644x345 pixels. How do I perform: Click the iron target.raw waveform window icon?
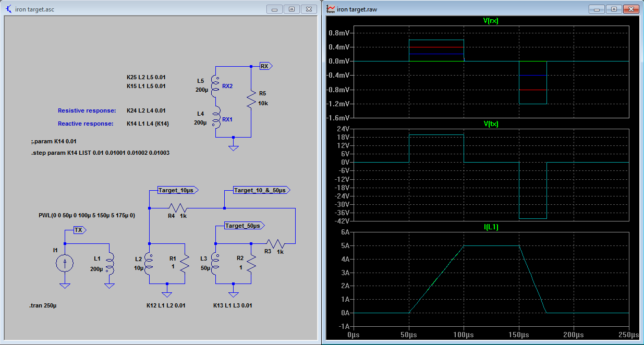pos(331,9)
